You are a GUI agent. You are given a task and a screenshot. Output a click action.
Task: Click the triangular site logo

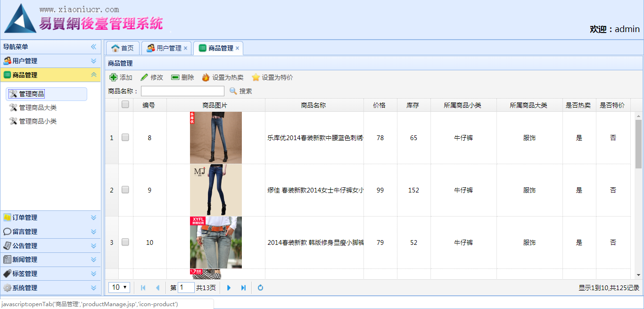pos(20,18)
